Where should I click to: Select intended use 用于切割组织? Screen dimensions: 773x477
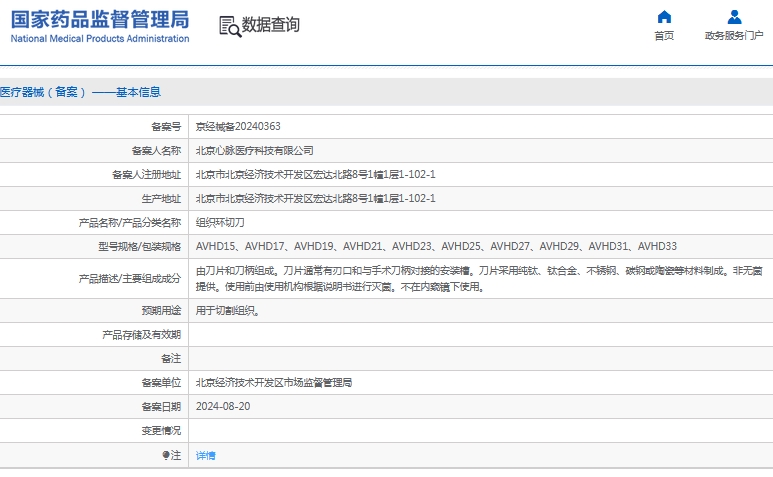[228, 311]
